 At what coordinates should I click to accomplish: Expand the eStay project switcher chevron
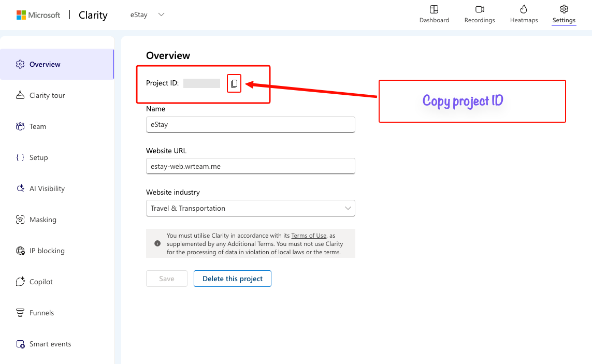pyautogui.click(x=161, y=14)
